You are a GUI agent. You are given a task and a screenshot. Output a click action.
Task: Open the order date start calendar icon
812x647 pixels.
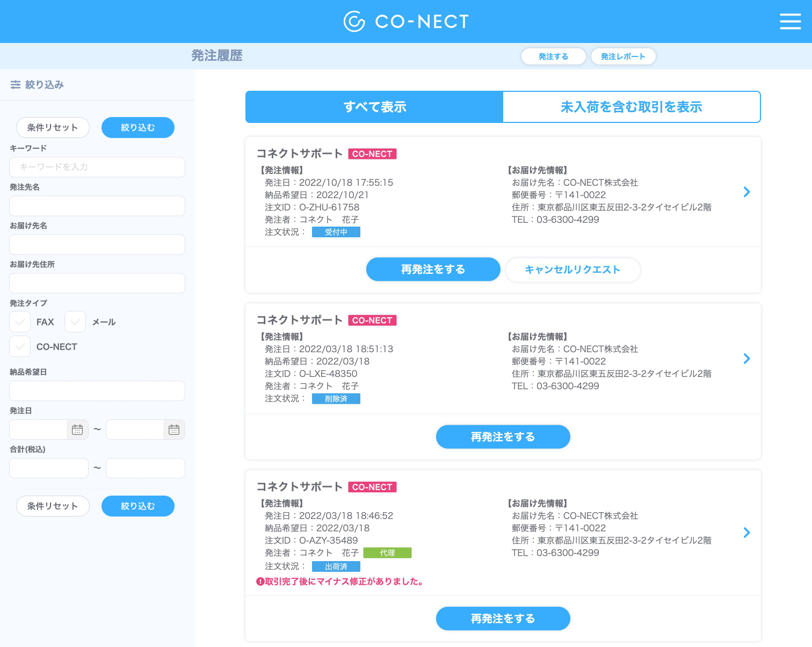[x=77, y=430]
